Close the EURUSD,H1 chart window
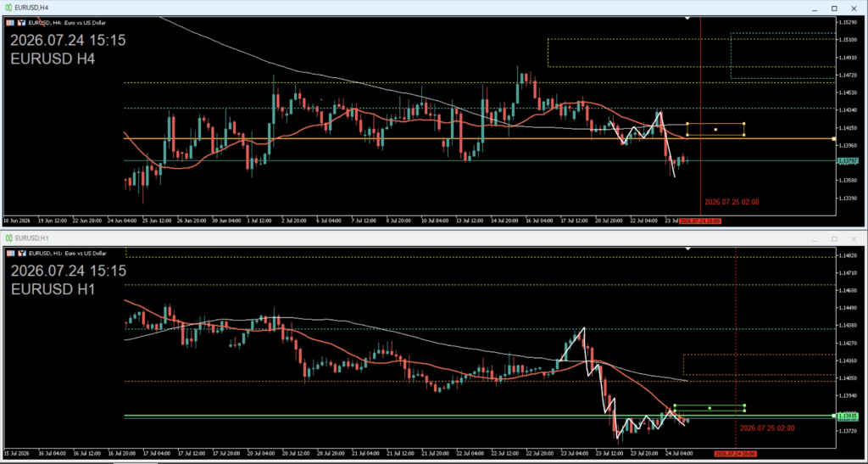Screen dimensions: 868x464 click(x=854, y=238)
